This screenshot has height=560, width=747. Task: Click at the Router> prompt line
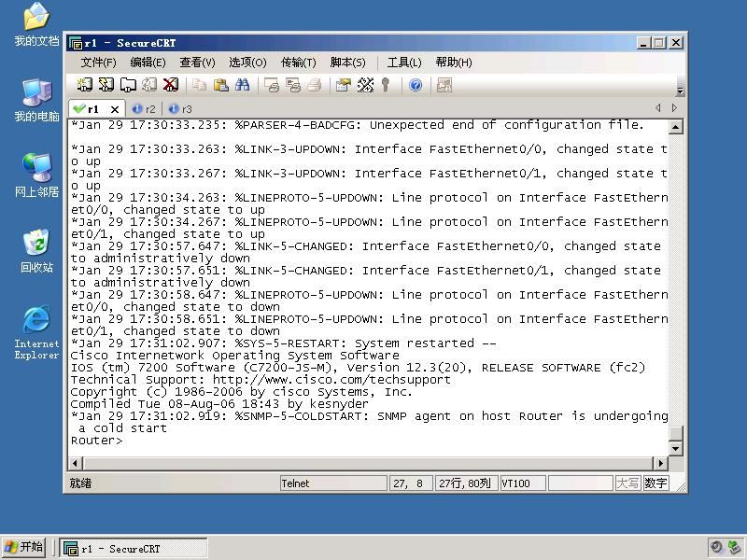point(97,441)
